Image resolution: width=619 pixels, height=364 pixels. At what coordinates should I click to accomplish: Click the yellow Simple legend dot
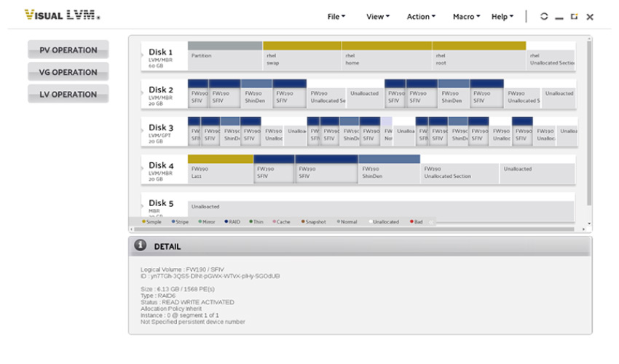pos(143,221)
